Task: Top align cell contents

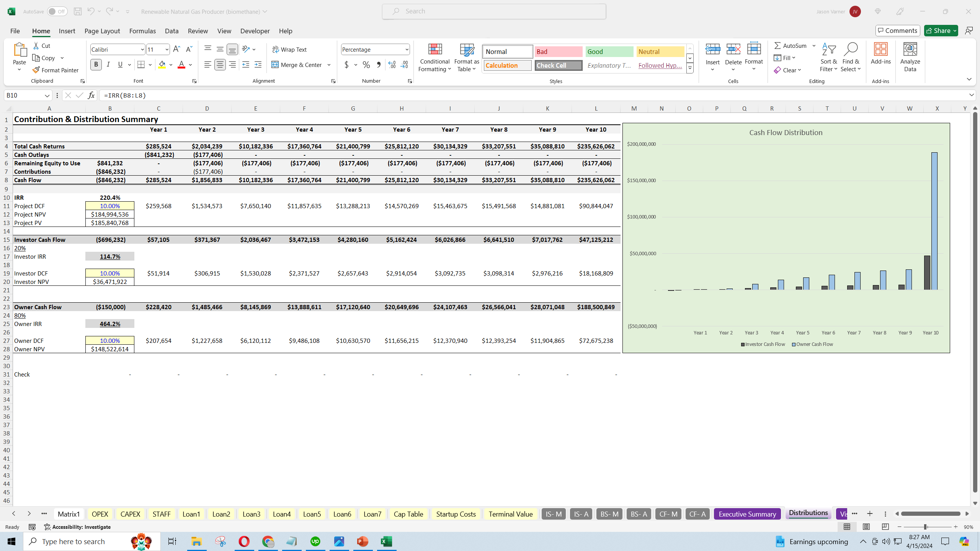Action: tap(208, 49)
